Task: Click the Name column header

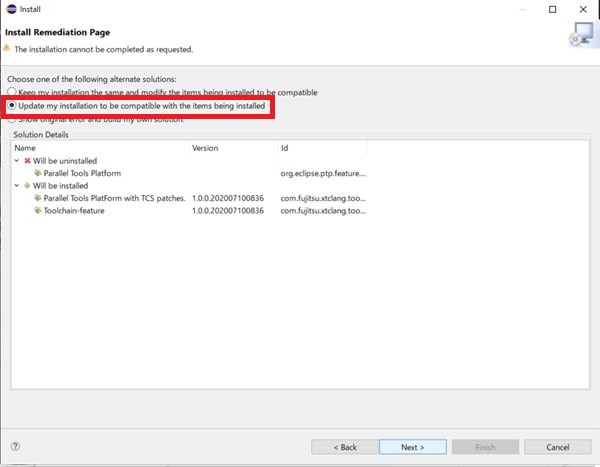Action: 100,148
